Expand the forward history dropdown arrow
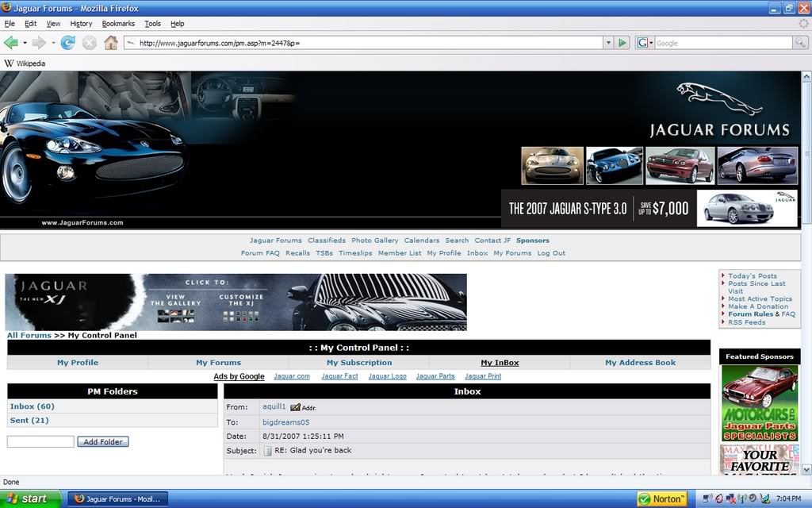Viewport: 812px width, 508px height. (53, 43)
